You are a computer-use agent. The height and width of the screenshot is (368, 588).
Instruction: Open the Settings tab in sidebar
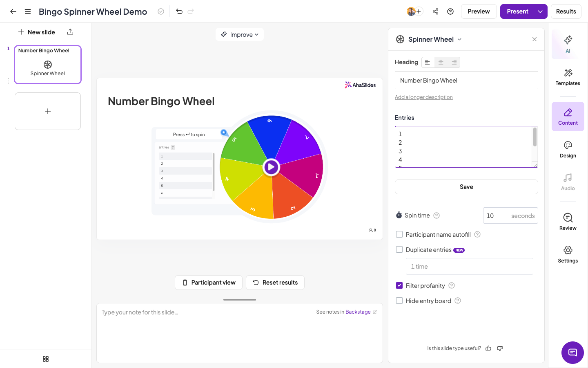tap(568, 255)
